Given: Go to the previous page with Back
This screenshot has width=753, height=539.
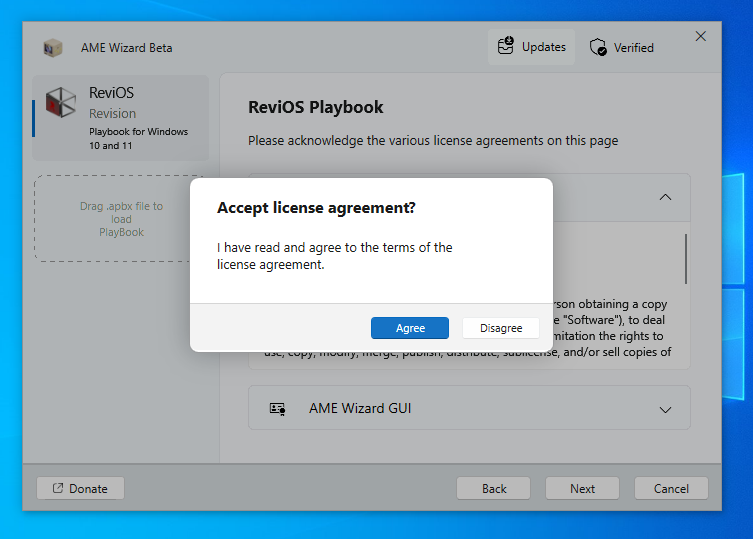Looking at the screenshot, I should [x=494, y=489].
